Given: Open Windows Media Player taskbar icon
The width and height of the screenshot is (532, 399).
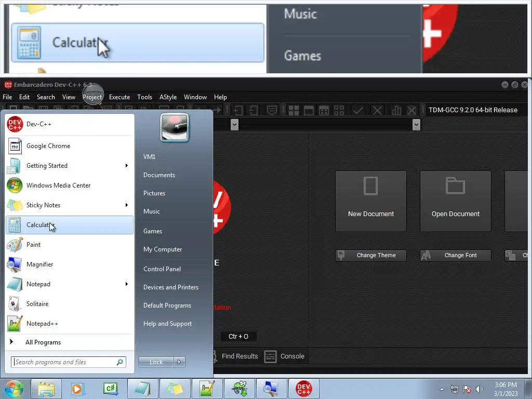Looking at the screenshot, I should pos(78,389).
